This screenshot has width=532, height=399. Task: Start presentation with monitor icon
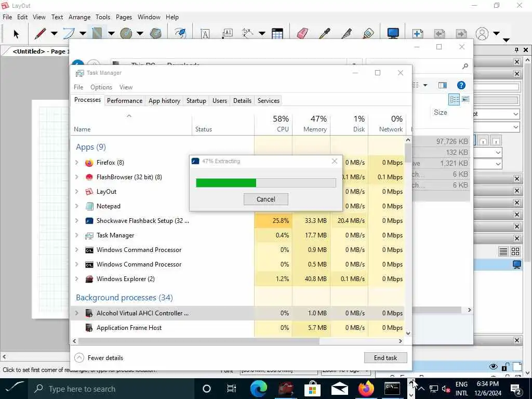393,33
